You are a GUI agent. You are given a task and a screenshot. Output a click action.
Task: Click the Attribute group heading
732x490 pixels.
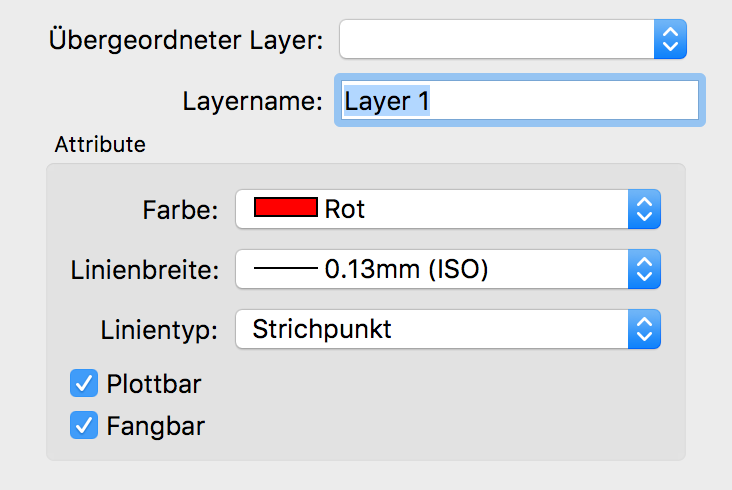pos(100,144)
